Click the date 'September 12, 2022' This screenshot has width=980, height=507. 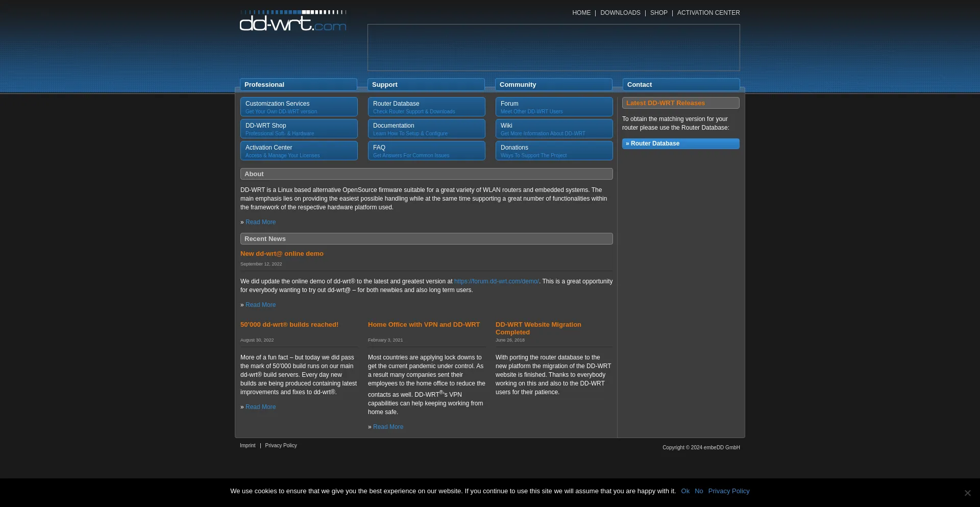click(x=261, y=264)
